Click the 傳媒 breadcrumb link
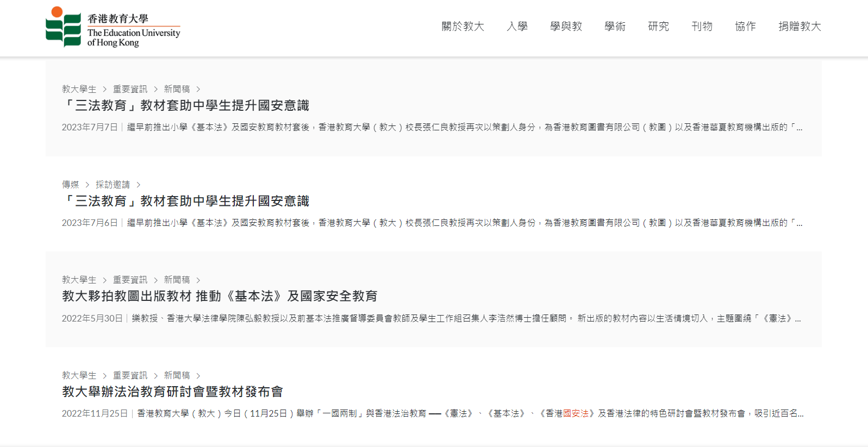868x447 pixels. 70,185
